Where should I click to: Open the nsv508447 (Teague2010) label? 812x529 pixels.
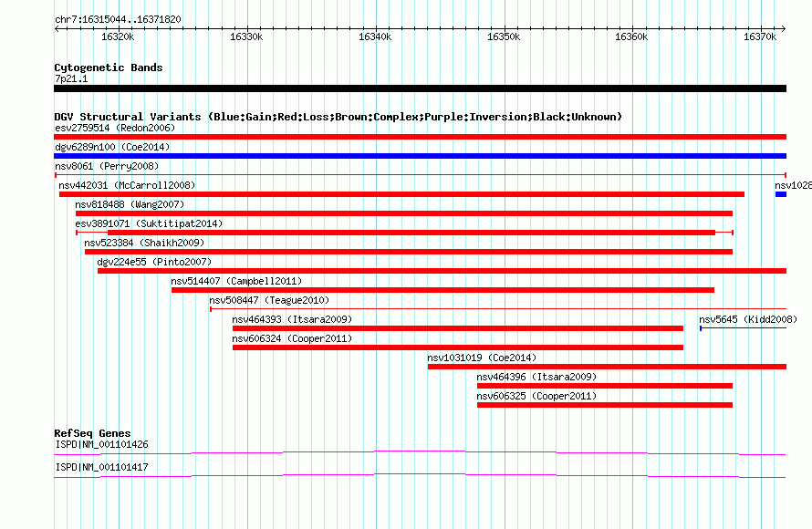pyautogui.click(x=269, y=300)
